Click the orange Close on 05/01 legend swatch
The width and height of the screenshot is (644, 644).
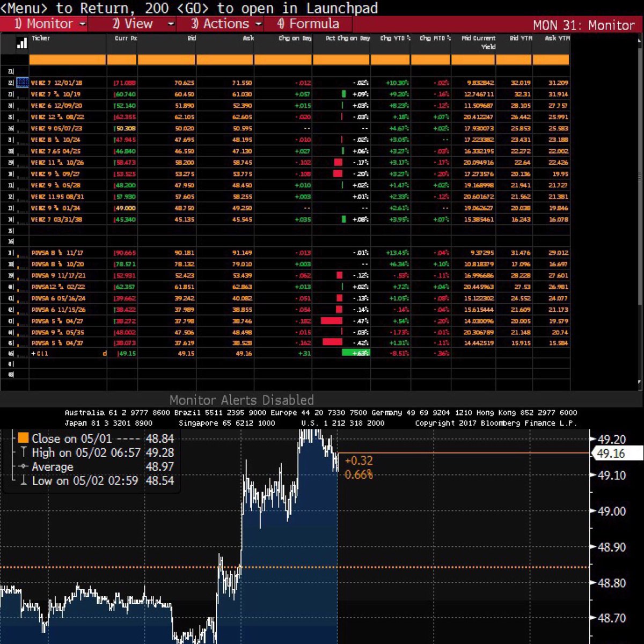point(23,438)
